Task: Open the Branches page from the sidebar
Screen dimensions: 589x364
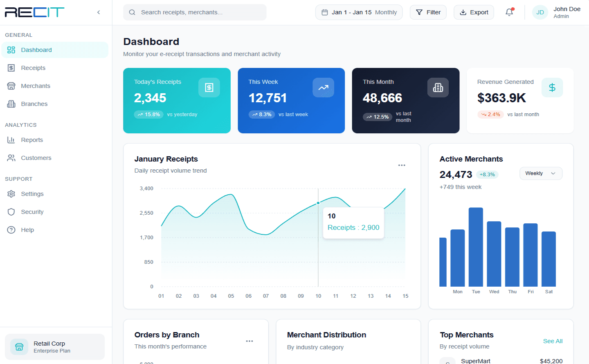Action: click(34, 104)
